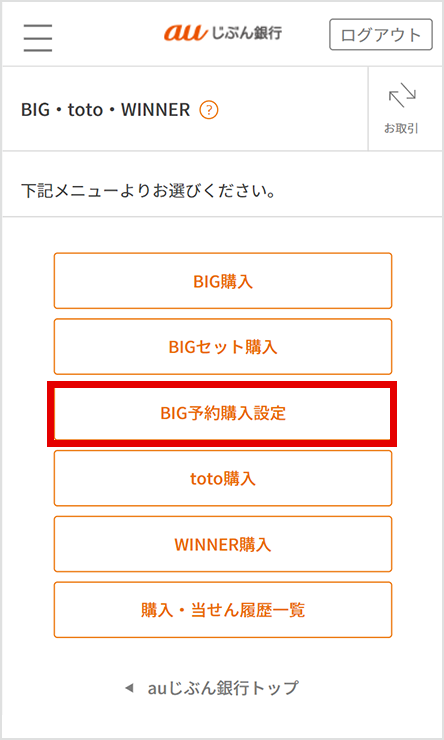The image size is (444, 740).
Task: Click the 下記メニューよりお選びください instruction text
Action: (149, 191)
